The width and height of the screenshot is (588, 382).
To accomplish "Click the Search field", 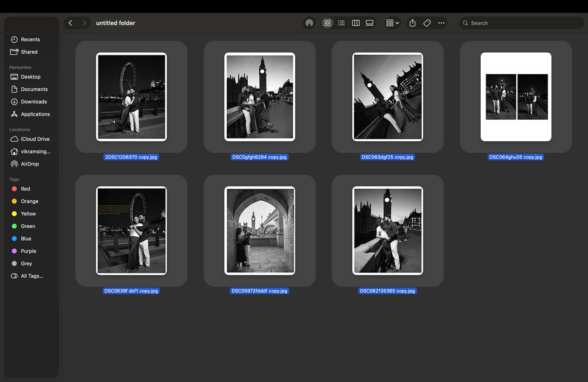I will pyautogui.click(x=524, y=23).
